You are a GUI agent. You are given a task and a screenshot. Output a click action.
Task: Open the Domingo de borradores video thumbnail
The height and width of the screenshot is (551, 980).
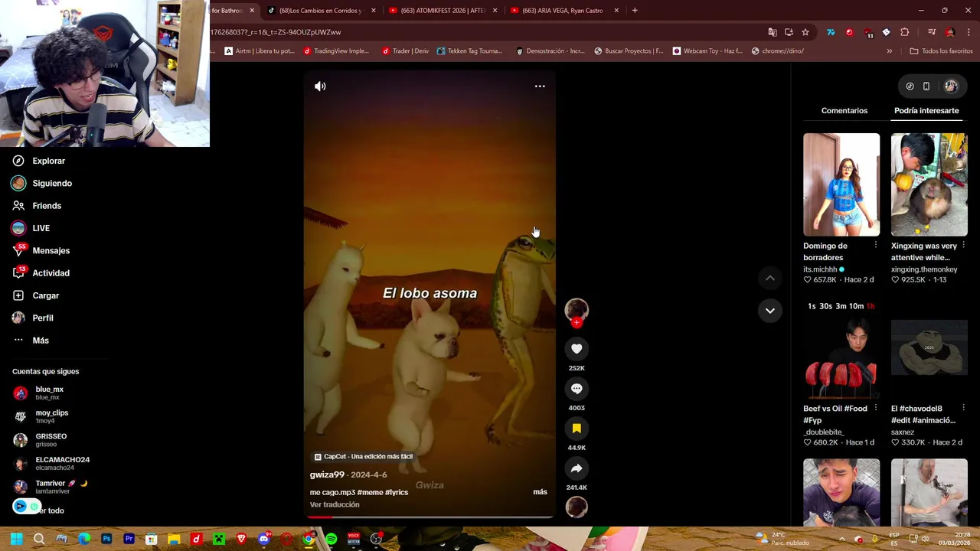click(841, 184)
